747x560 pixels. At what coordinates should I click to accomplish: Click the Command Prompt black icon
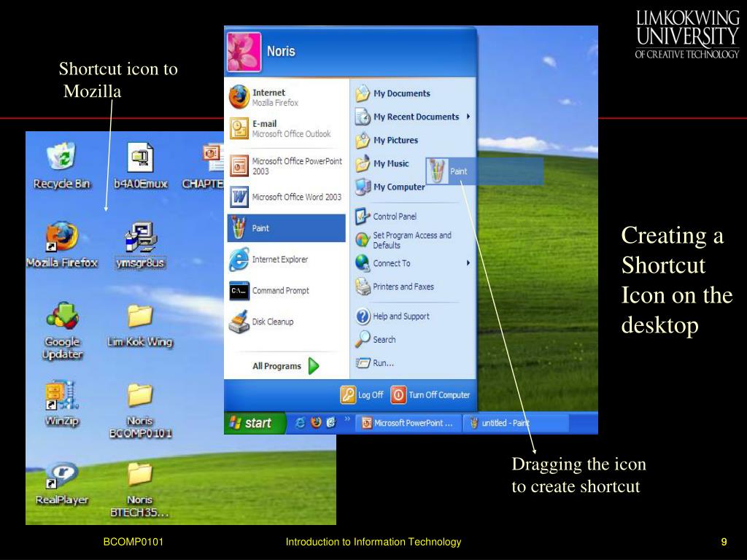pyautogui.click(x=239, y=290)
